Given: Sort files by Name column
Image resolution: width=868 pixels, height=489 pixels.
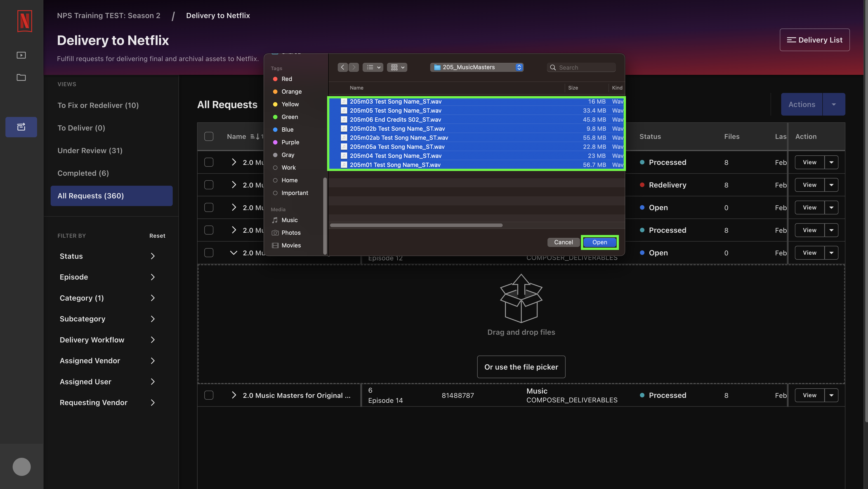Looking at the screenshot, I should click(356, 88).
